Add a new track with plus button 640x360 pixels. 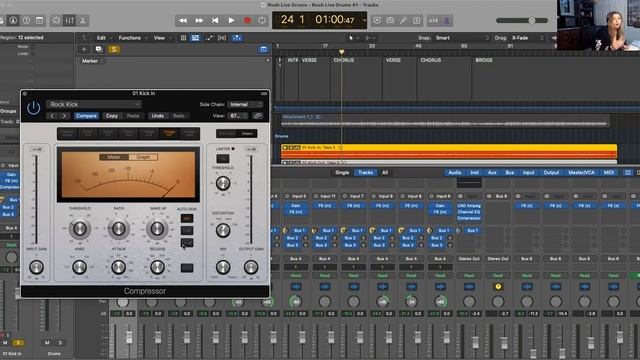(84, 49)
